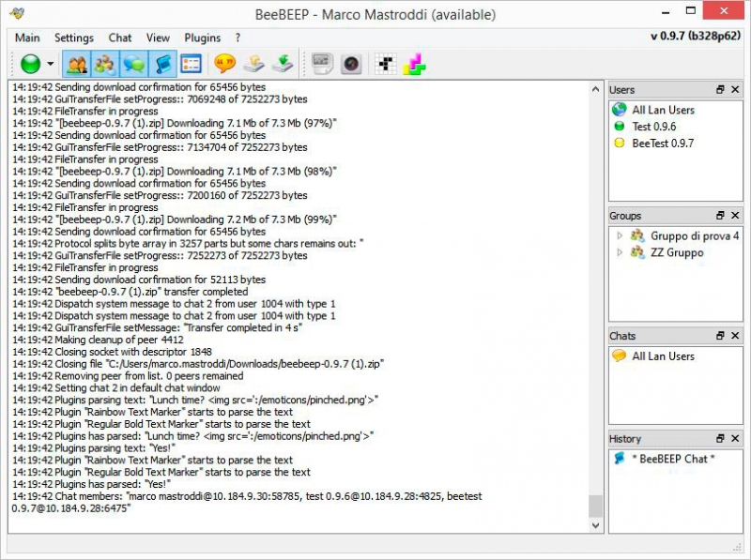Close the Users panel
This screenshot has height=560, width=751.
coord(735,89)
